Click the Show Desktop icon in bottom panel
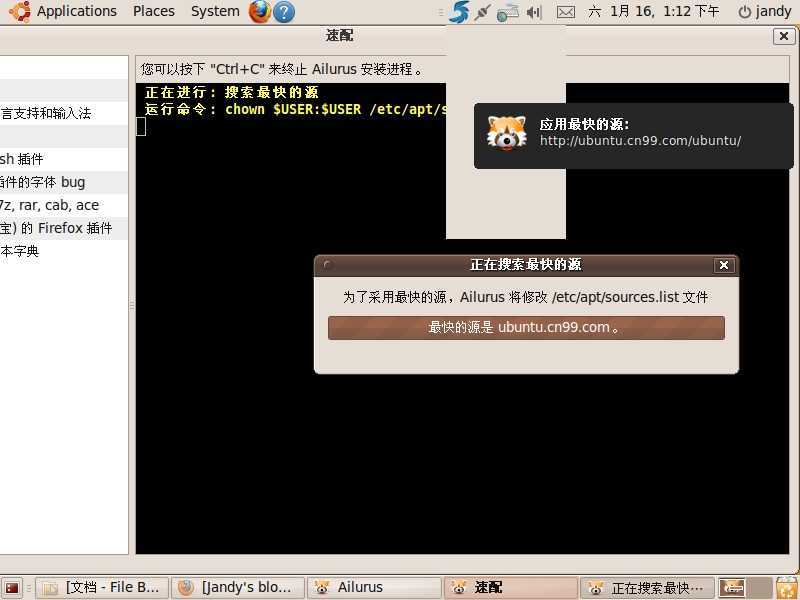Viewport: 800px width, 600px height. pyautogui.click(x=12, y=588)
